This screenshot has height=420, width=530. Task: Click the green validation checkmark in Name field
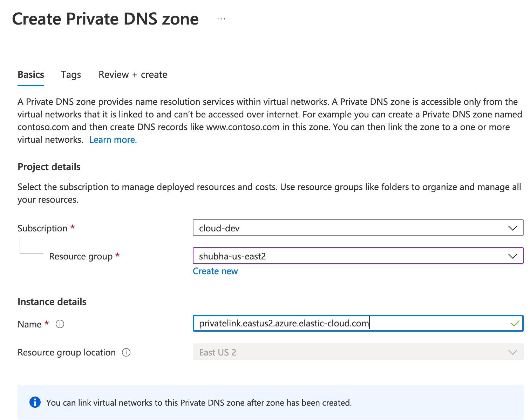(515, 323)
